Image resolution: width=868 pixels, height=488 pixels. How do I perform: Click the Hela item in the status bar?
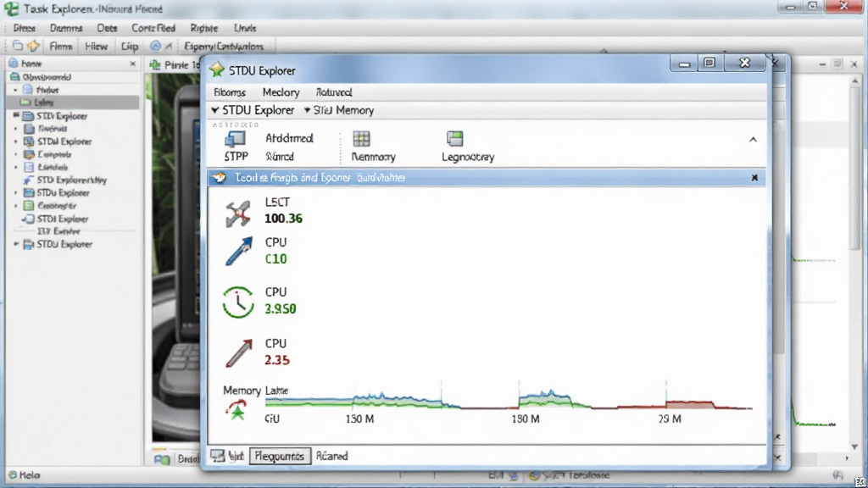(25, 474)
